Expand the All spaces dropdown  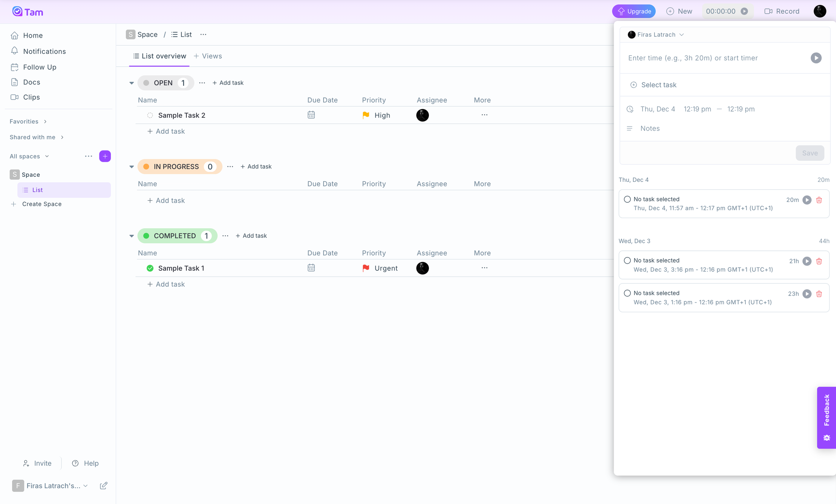coord(29,156)
